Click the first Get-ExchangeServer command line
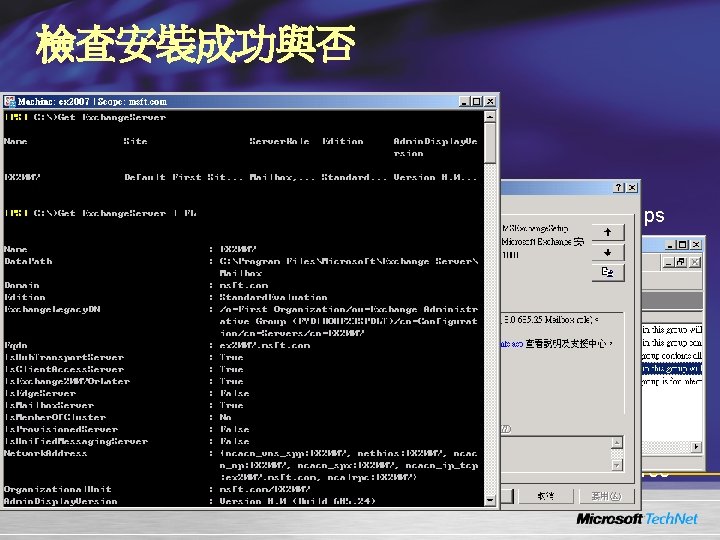Image resolution: width=720 pixels, height=540 pixels. click(85, 118)
